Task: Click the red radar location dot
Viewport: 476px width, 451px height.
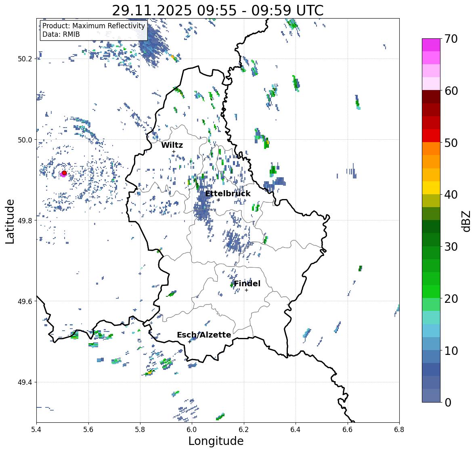Action: [64, 173]
